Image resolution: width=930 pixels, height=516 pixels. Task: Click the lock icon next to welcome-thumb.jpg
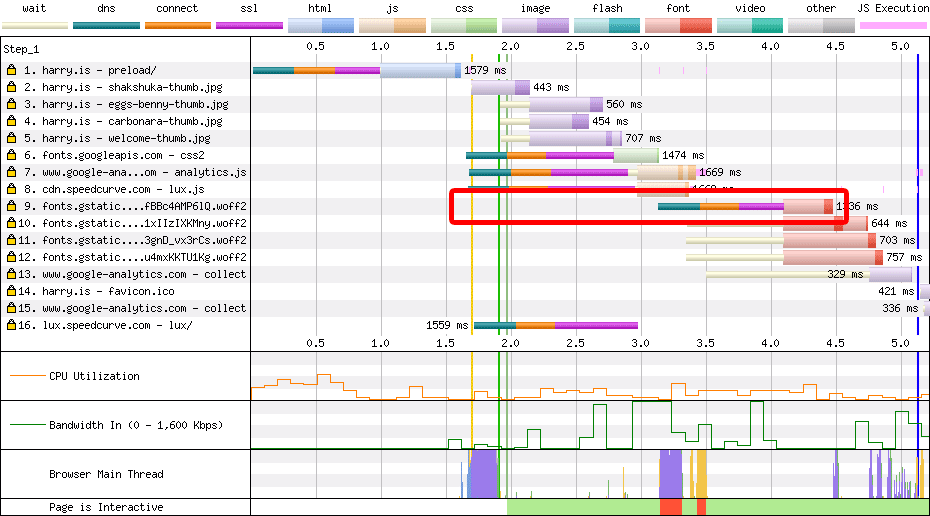click(11, 138)
